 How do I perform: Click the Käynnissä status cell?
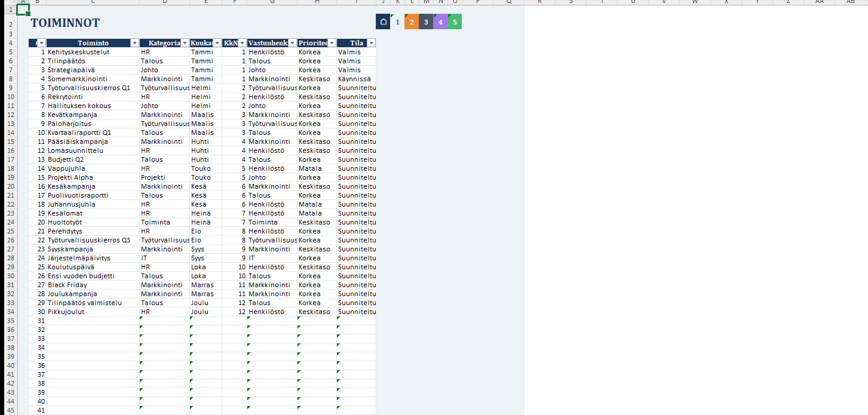click(356, 79)
